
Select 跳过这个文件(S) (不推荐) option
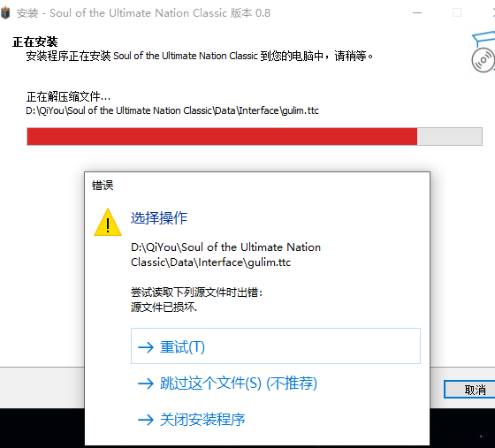click(239, 383)
